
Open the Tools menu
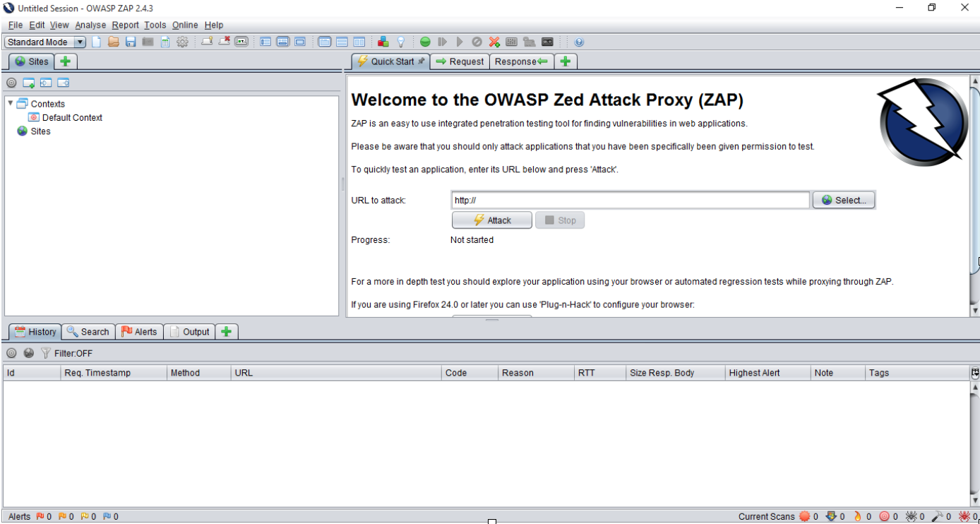[x=155, y=25]
